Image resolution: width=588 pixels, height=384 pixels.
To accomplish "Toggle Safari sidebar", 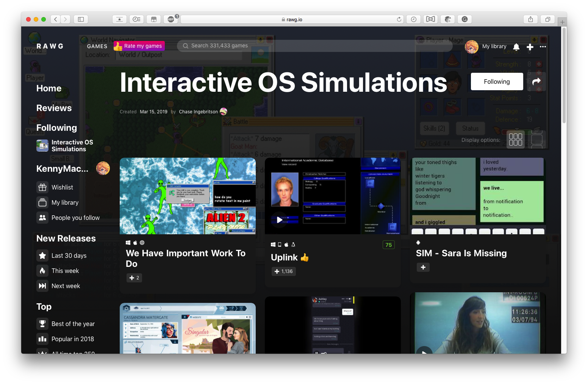I will tap(81, 19).
